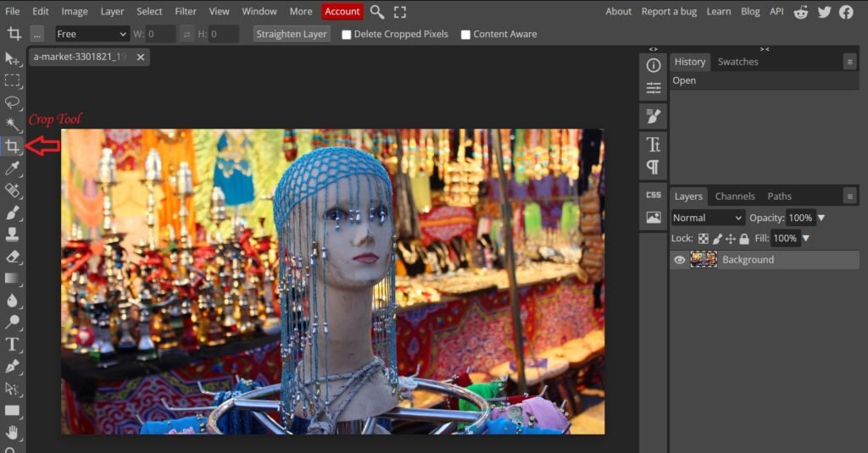
Task: Select the Eyedropper tool
Action: pos(12,168)
